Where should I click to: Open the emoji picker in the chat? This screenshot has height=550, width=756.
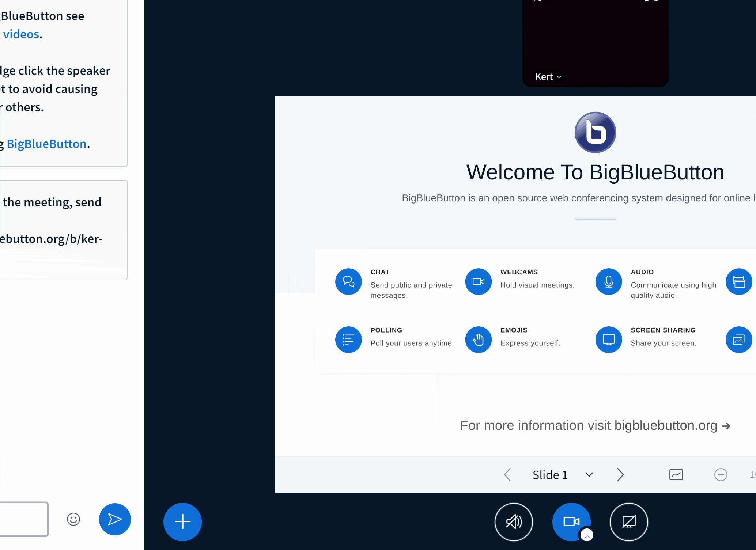(x=73, y=519)
